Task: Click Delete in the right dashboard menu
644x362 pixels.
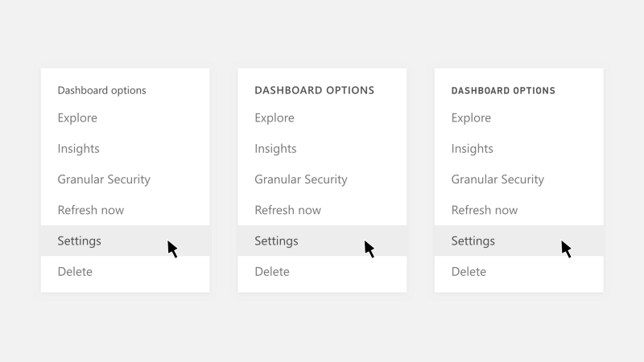Action: click(469, 271)
